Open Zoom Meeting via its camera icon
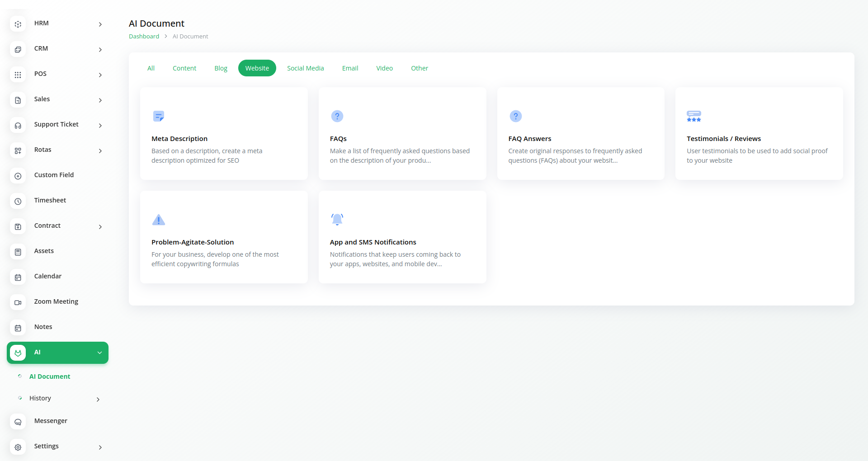The width and height of the screenshot is (868, 461). (18, 302)
